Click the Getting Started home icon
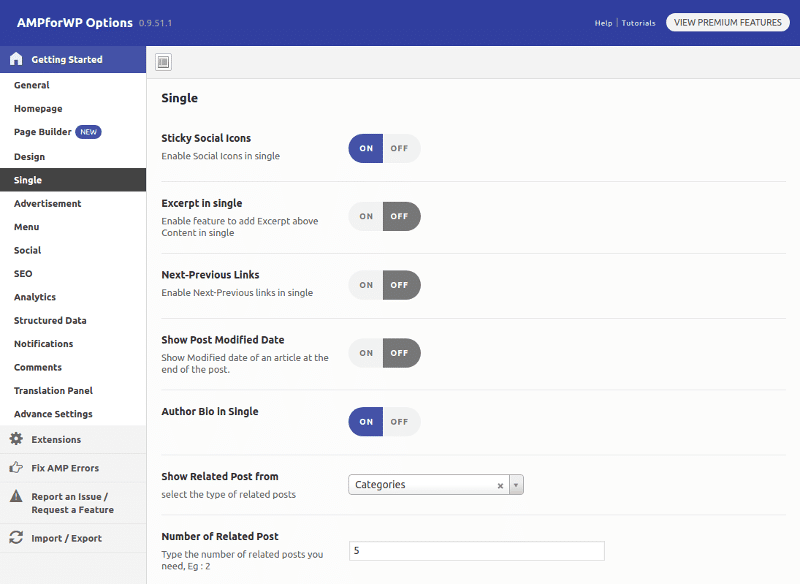The image size is (800, 584). (x=16, y=59)
